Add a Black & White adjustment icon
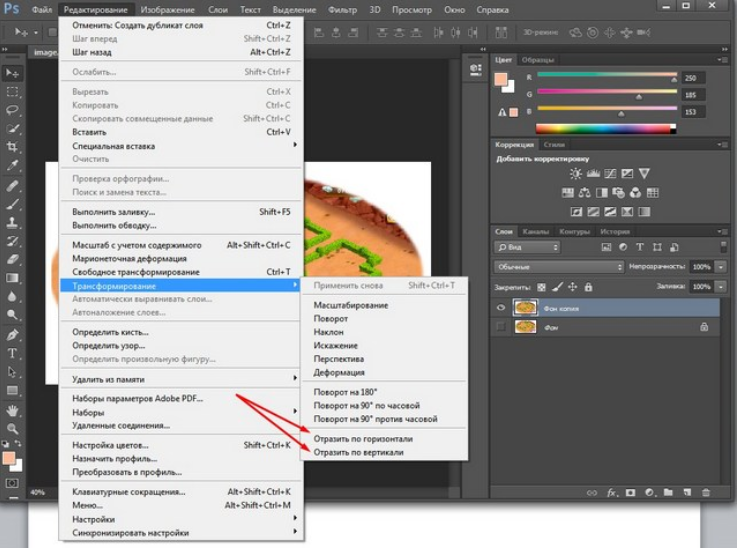Viewport: 737px width, 549px height. [602, 193]
